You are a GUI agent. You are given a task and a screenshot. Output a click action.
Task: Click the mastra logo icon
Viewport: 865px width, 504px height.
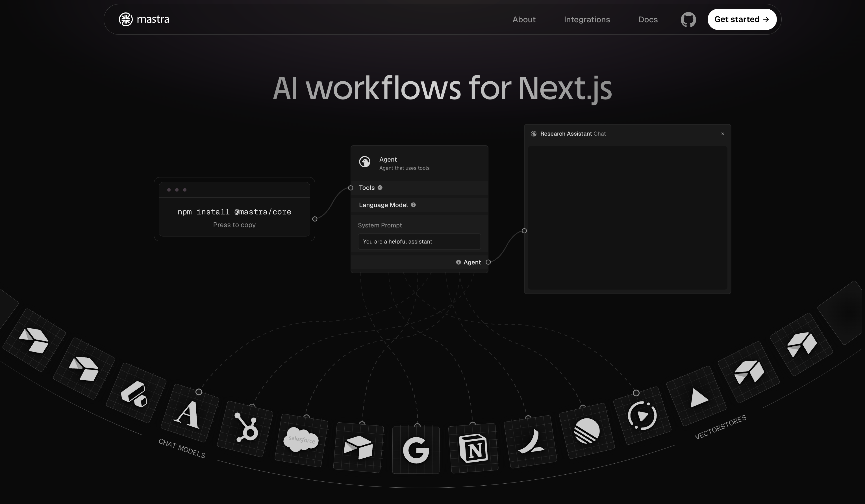click(126, 19)
